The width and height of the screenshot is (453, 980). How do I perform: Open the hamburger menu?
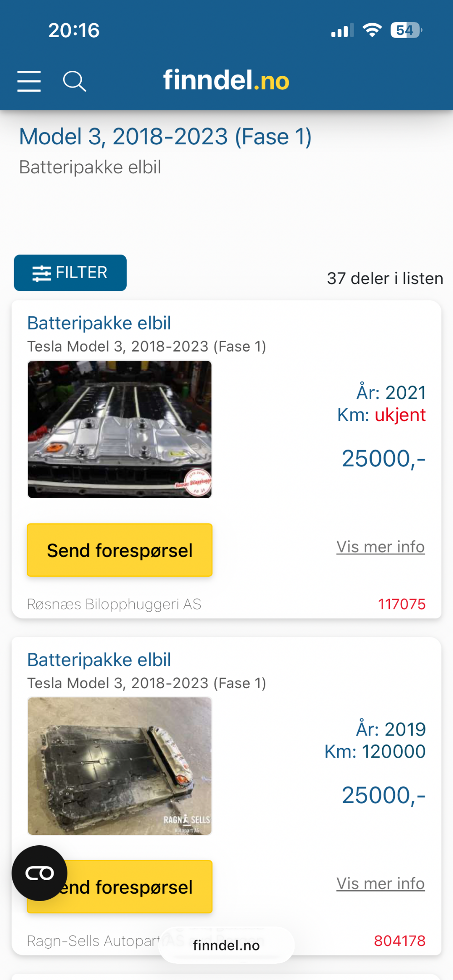pos(29,81)
